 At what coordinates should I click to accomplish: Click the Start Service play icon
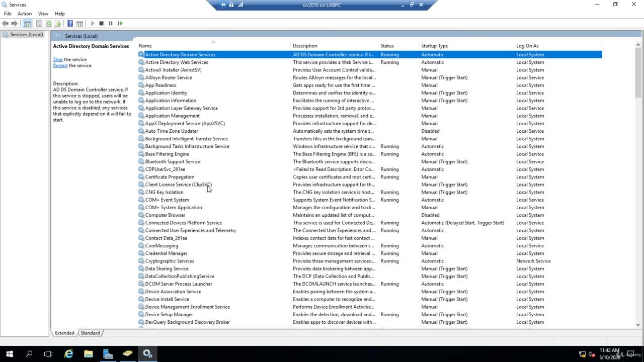pos(92,24)
